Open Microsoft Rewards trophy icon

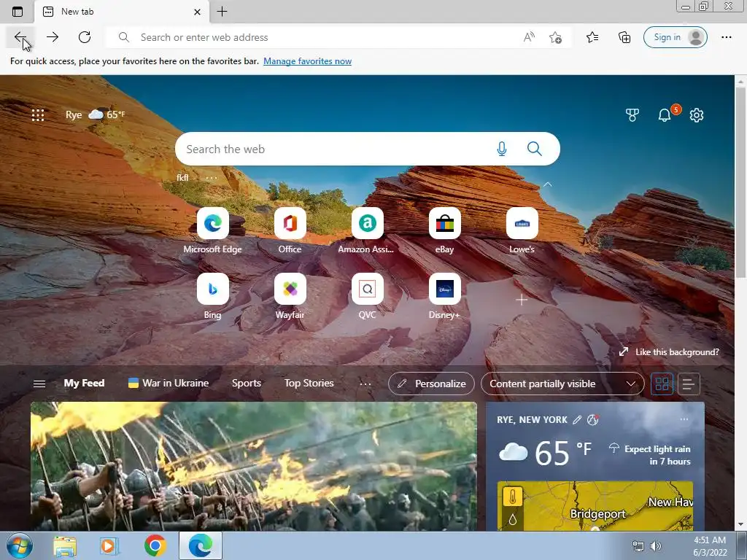632,114
